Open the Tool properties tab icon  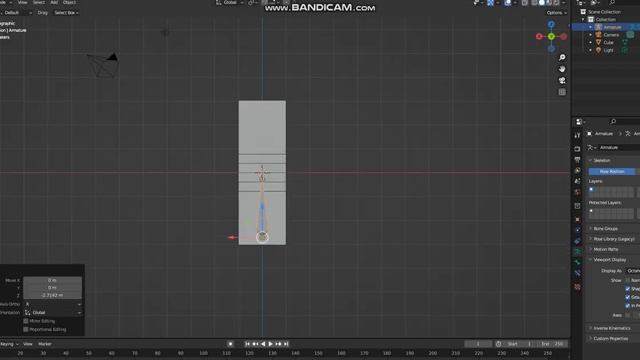pyautogui.click(x=577, y=135)
